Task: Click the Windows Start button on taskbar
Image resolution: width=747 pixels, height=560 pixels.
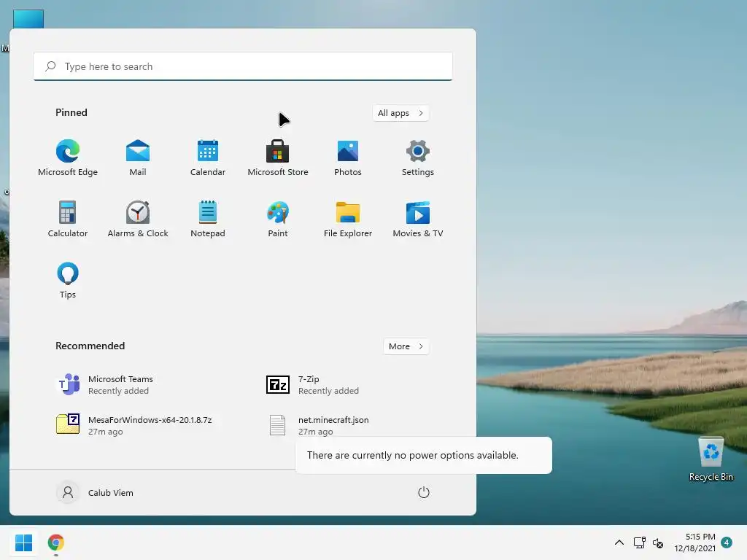Action: click(x=23, y=542)
